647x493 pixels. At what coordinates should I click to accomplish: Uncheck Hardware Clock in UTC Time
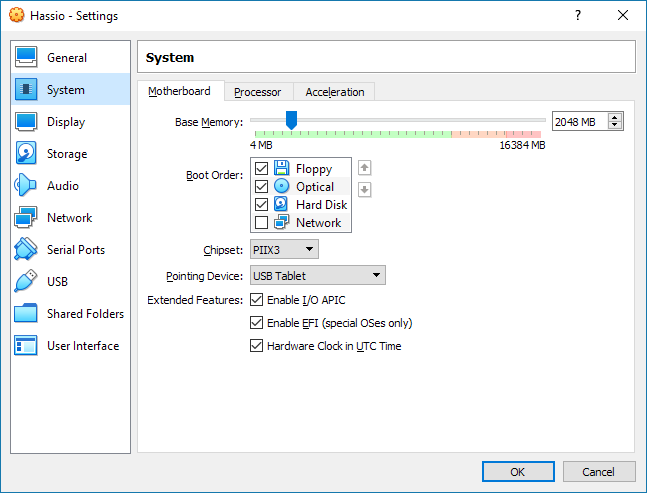tap(257, 346)
